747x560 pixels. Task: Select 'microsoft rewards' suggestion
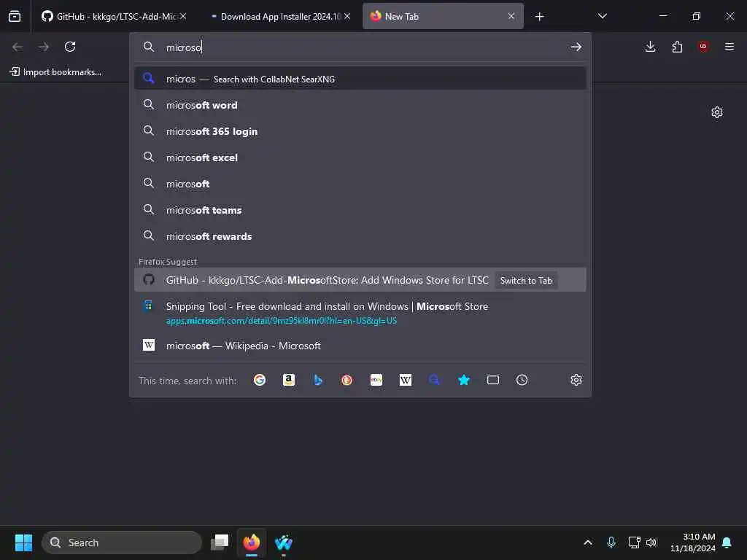point(360,236)
